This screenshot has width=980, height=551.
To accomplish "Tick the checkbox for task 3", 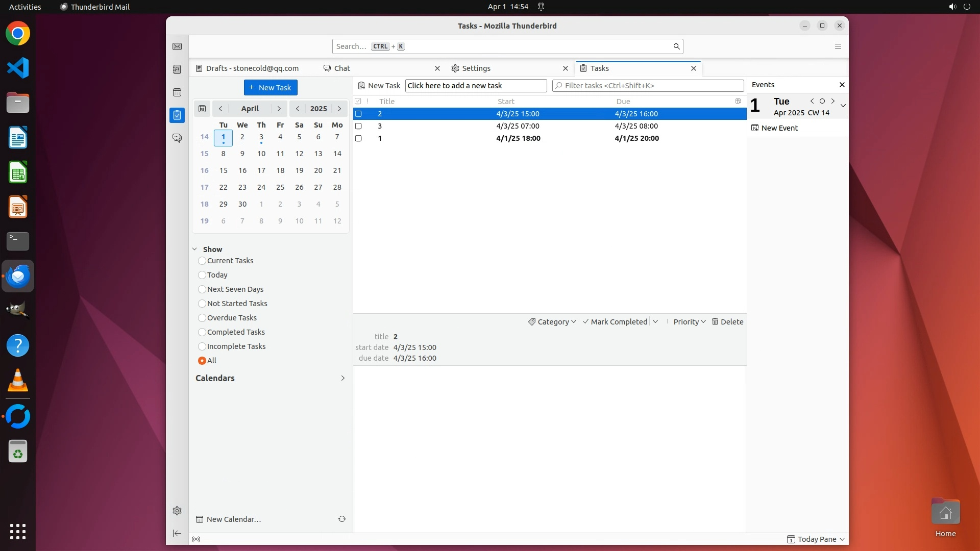I will [x=358, y=126].
